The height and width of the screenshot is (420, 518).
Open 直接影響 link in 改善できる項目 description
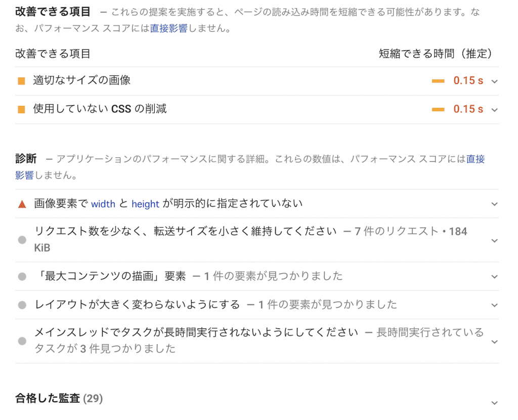(168, 29)
